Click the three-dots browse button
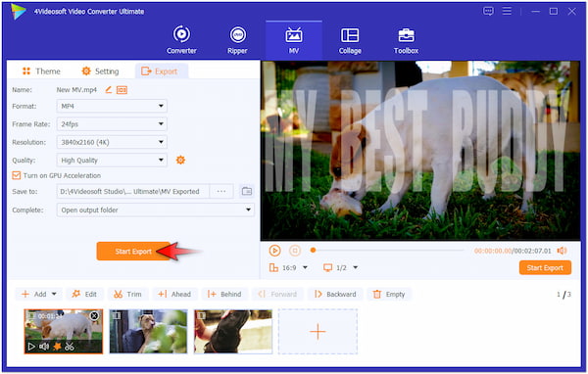This screenshot has height=374, width=588. click(221, 192)
